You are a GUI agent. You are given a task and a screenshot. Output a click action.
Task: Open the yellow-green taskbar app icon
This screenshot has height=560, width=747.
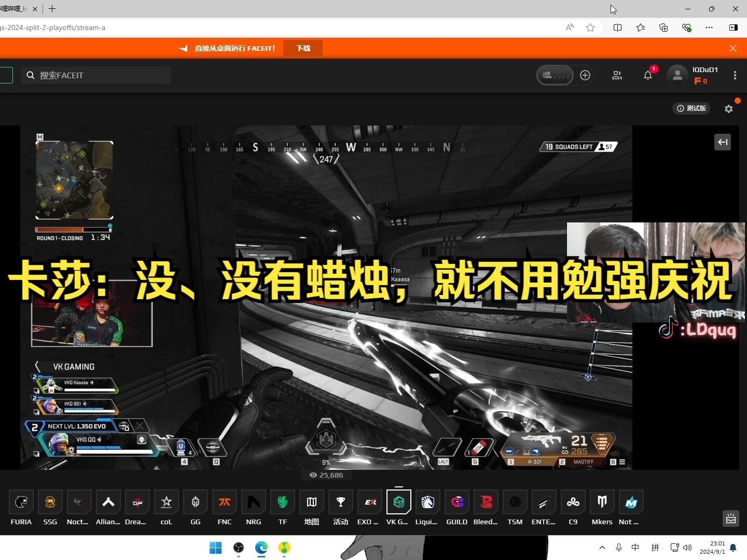click(x=284, y=548)
